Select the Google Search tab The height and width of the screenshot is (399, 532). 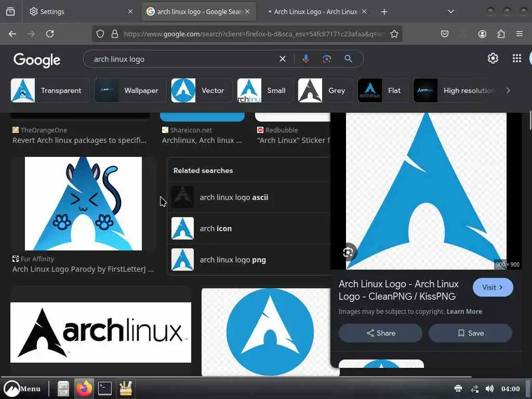click(198, 11)
